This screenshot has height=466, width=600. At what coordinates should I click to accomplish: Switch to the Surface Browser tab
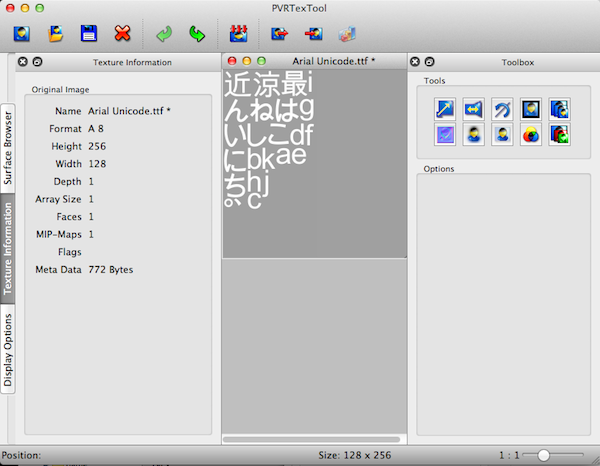tap(8, 148)
